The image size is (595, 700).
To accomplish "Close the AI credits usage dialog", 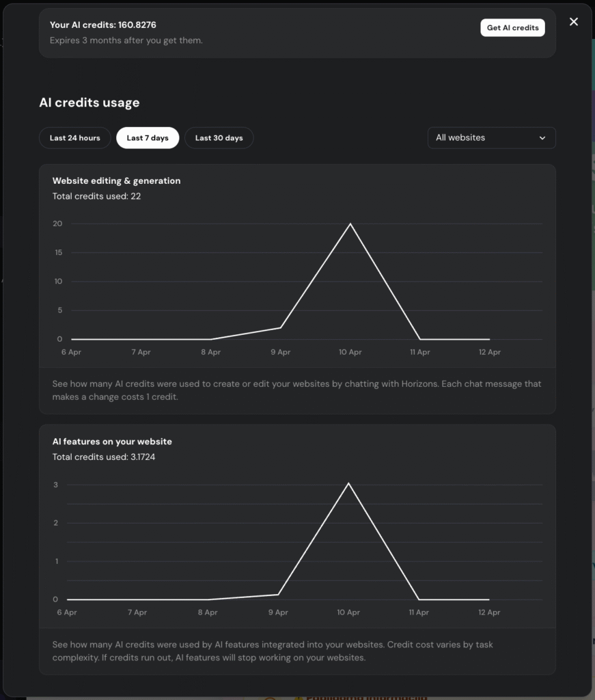I will pos(573,21).
